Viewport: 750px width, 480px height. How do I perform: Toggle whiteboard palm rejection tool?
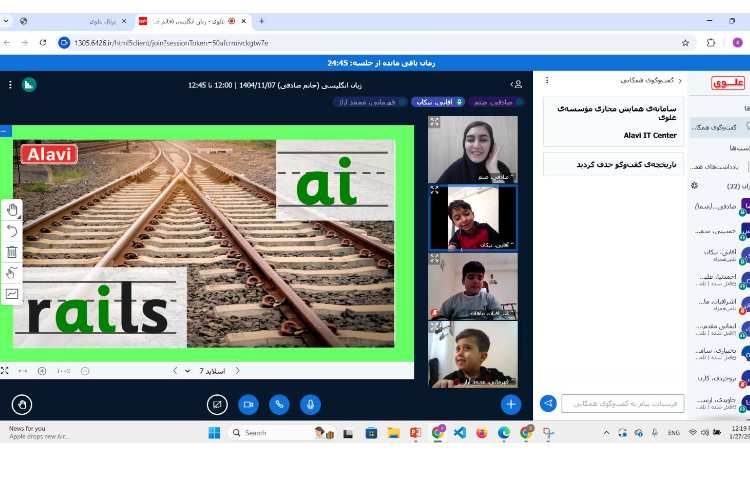tap(12, 273)
